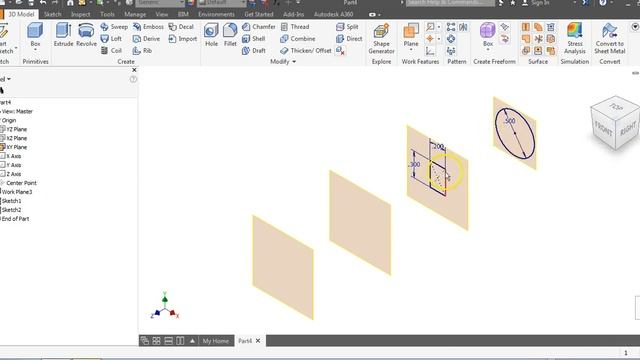Click the ViewCube FRONT face

click(604, 128)
